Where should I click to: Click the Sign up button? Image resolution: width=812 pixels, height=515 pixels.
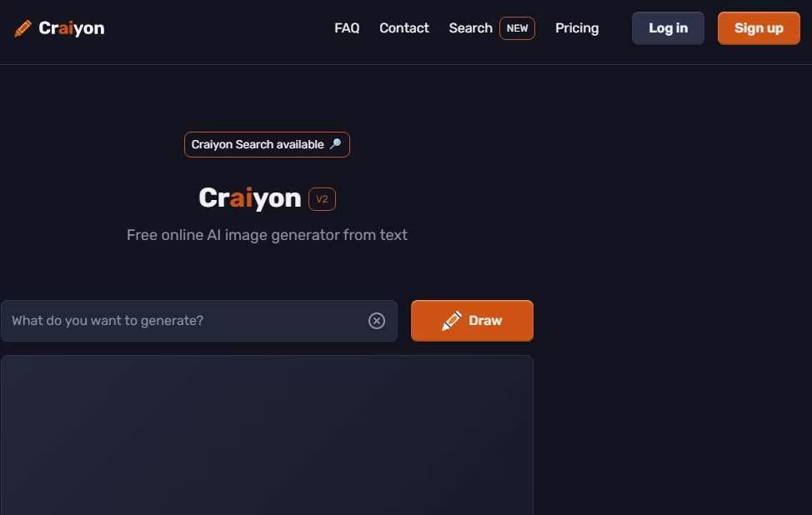(x=759, y=28)
